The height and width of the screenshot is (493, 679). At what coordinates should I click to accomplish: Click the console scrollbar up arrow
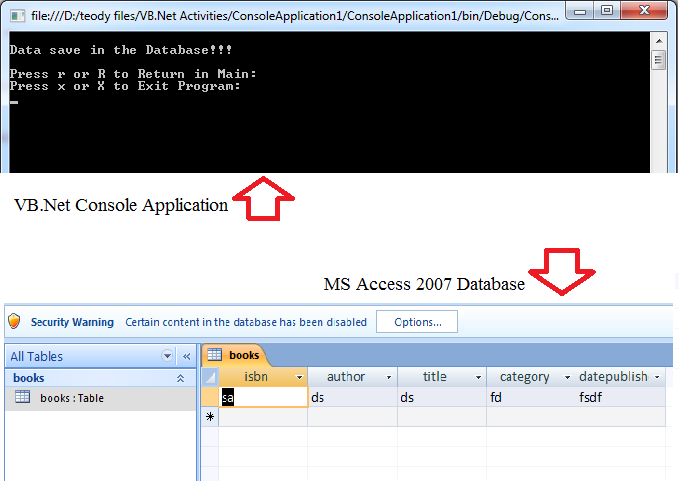(659, 41)
